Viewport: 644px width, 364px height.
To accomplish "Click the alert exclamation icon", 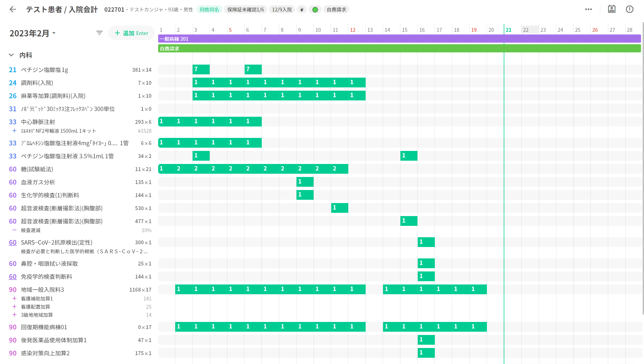I will click(629, 9).
